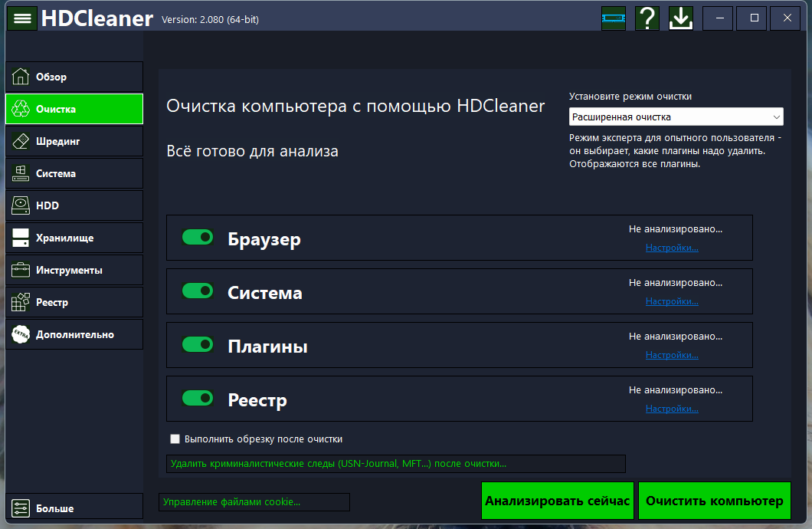Click Не анализировано status in Браузер row

[x=676, y=229]
